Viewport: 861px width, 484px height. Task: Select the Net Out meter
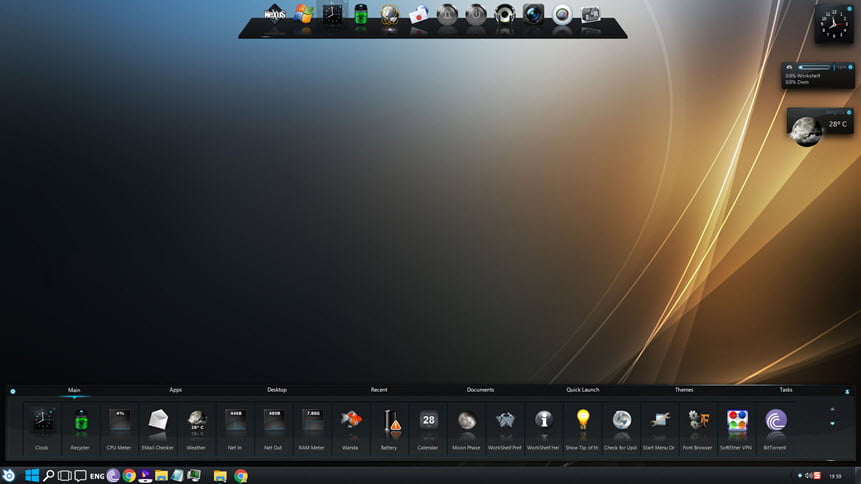click(273, 429)
